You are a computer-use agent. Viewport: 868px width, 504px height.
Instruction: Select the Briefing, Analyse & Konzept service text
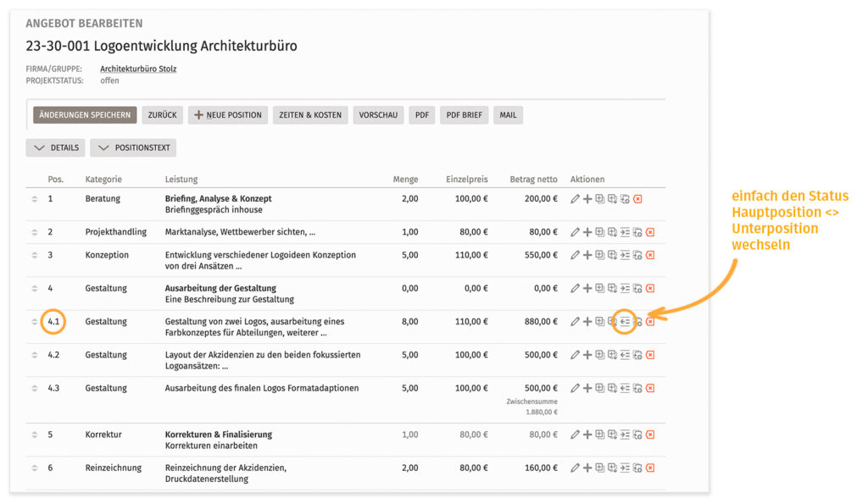point(218,198)
